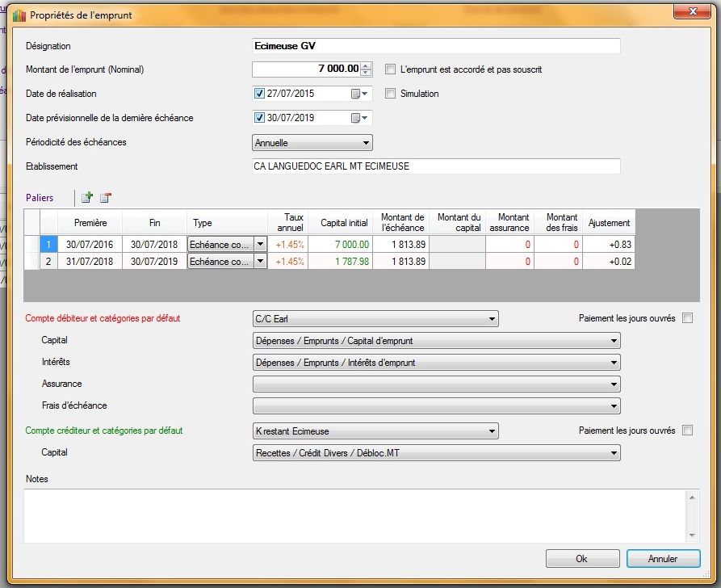721x588 pixels.
Task: Increase the Montant de l'emprunt value
Action: click(x=367, y=66)
